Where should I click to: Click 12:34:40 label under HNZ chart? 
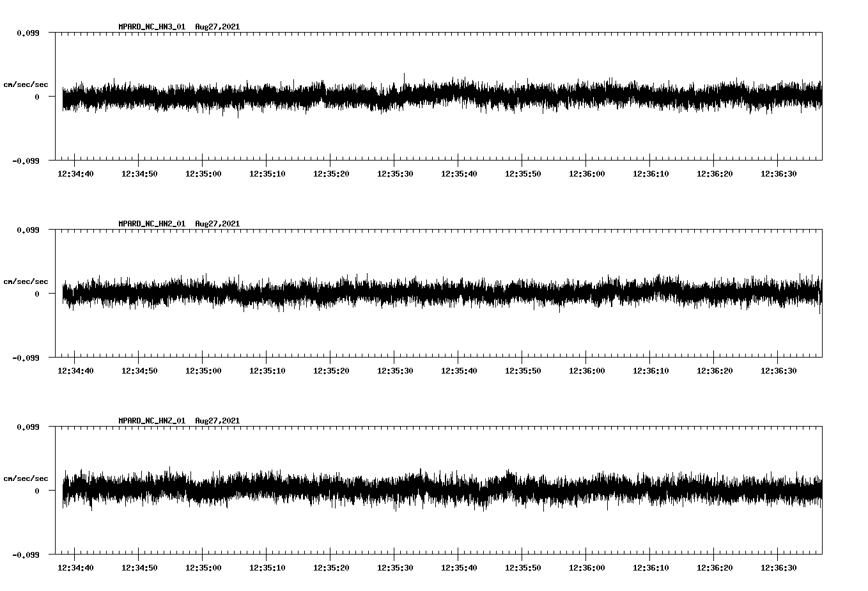[75, 568]
